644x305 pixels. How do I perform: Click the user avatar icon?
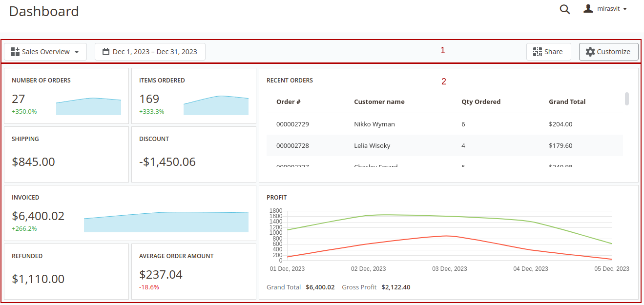click(588, 9)
